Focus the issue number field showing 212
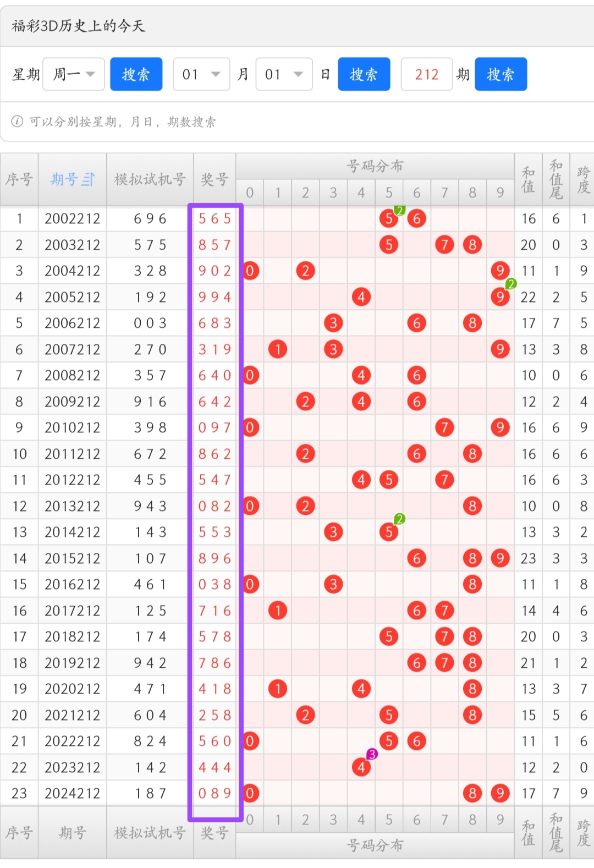This screenshot has width=594, height=868. tap(427, 74)
